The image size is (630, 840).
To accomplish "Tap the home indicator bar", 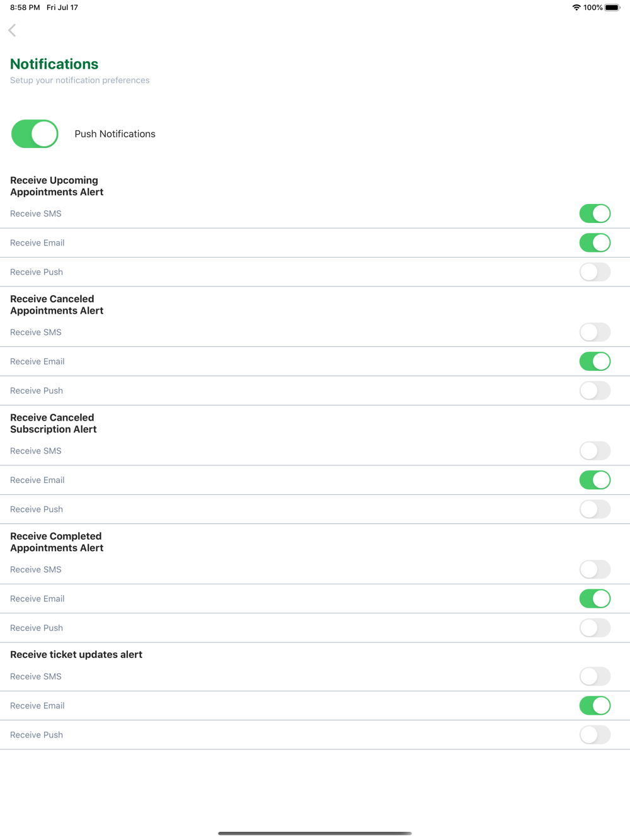I will (315, 833).
